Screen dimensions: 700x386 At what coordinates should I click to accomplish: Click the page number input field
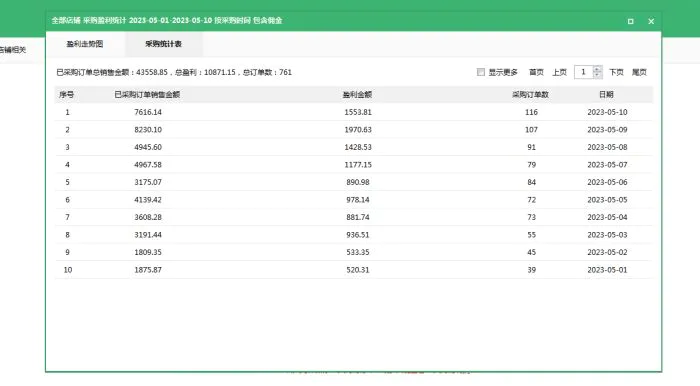[x=583, y=72]
